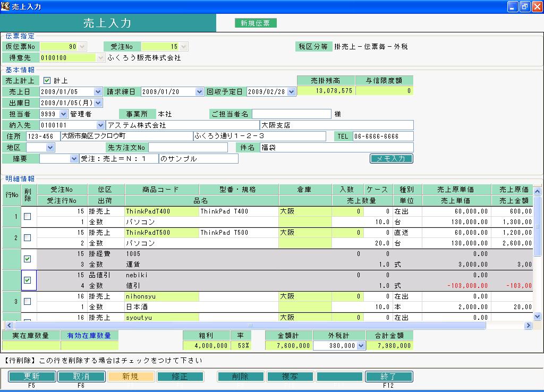This screenshot has height=392, width=544.
Task: Open the 外税計 dropdown arrow
Action: point(361,345)
